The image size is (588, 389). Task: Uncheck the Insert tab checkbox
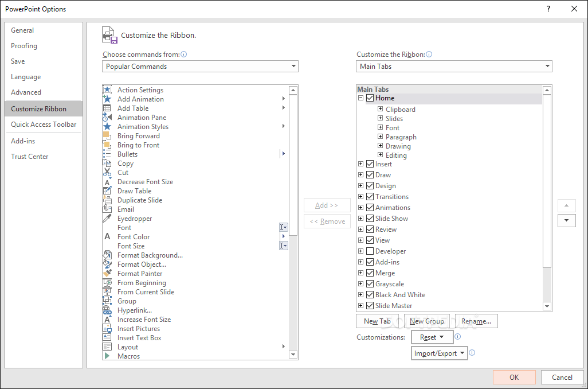[x=370, y=164]
